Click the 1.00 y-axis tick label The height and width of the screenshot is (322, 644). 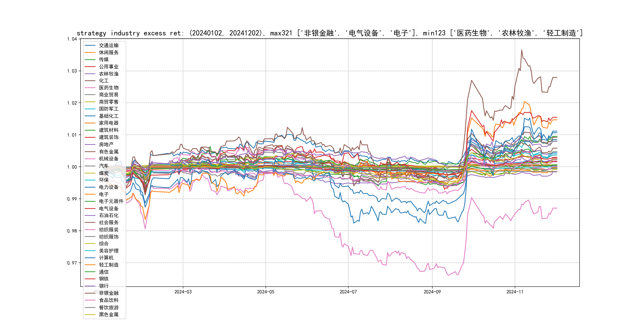tap(72, 167)
